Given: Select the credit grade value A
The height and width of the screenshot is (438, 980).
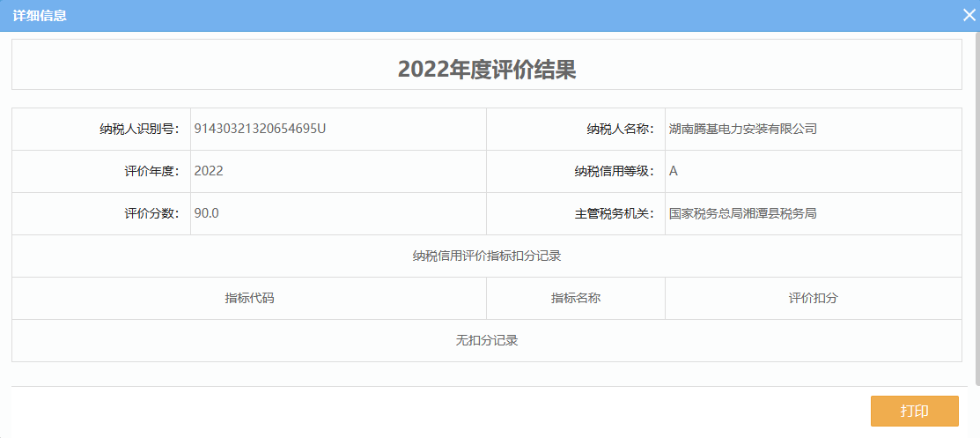Looking at the screenshot, I should click(674, 171).
